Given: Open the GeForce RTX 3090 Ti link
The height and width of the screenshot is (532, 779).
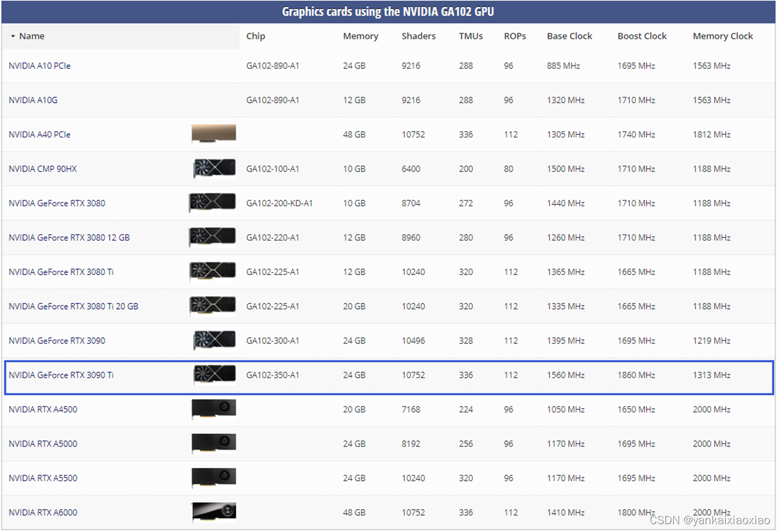Looking at the screenshot, I should [61, 376].
